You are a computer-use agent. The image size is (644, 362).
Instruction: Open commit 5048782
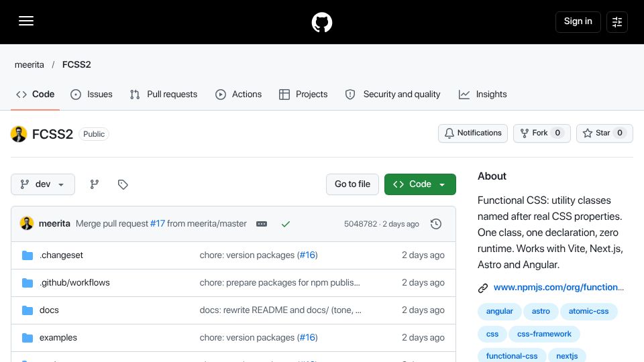pyautogui.click(x=360, y=224)
